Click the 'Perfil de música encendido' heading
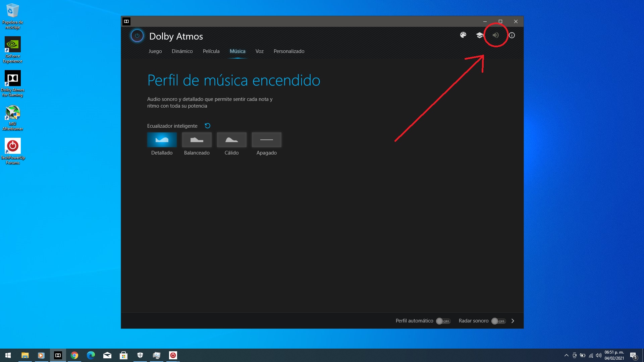This screenshot has height=362, width=644. point(234,80)
